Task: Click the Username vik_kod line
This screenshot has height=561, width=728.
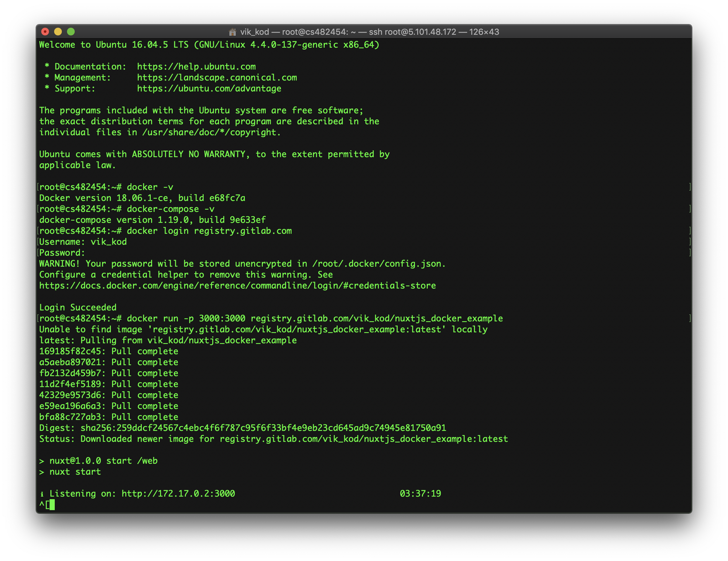Action: pyautogui.click(x=83, y=242)
